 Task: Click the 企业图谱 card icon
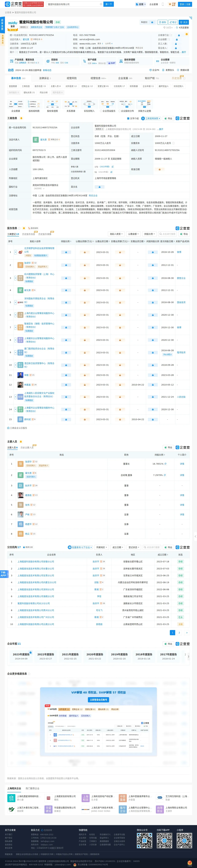click(x=157, y=61)
